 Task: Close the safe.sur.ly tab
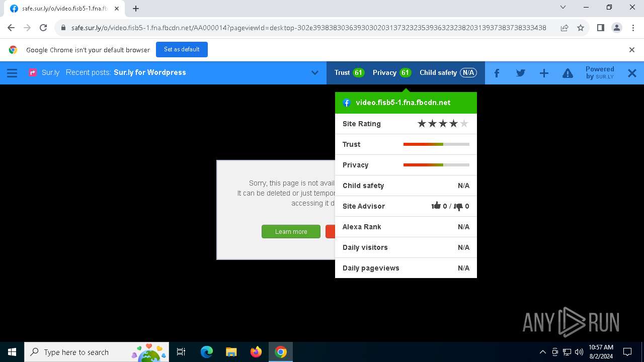point(117,9)
